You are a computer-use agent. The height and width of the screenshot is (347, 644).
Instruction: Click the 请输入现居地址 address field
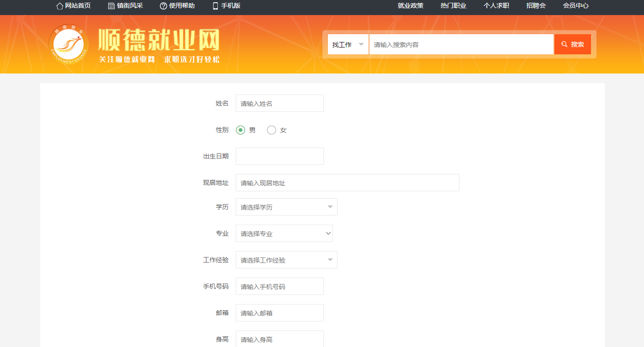347,183
